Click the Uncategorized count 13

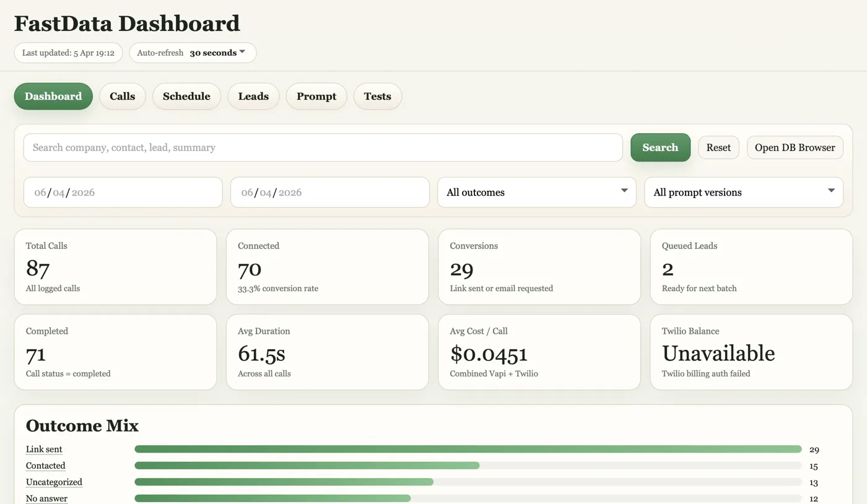click(x=814, y=482)
